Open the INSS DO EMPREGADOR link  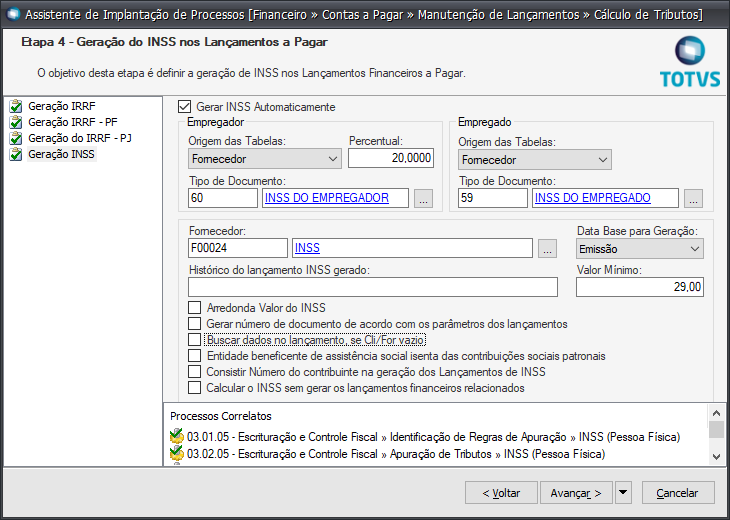[x=327, y=198]
